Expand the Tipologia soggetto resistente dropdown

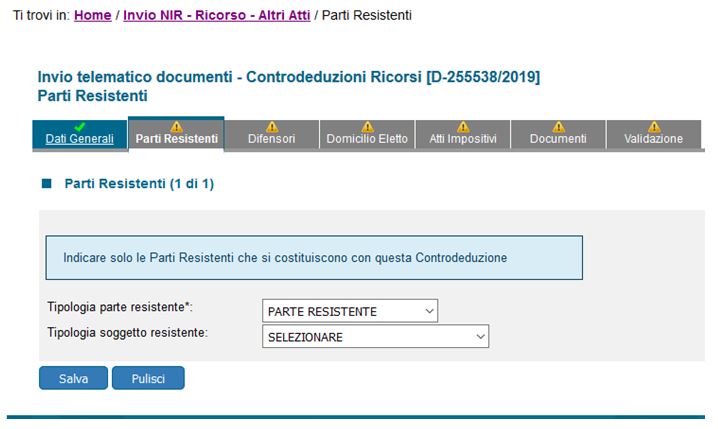click(374, 338)
